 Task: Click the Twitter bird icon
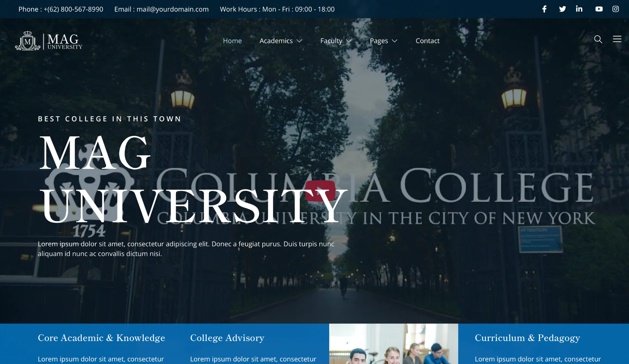point(562,9)
